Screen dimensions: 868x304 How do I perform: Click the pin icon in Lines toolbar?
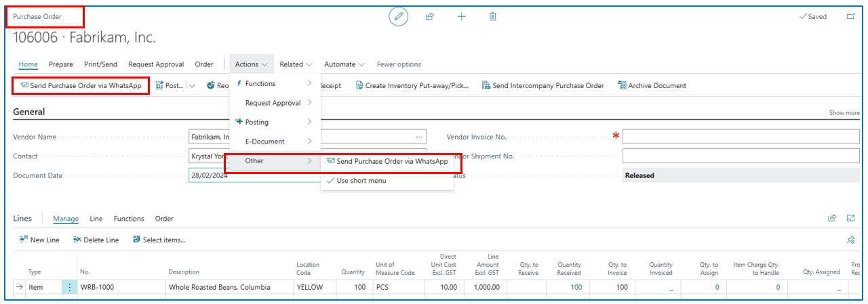tap(850, 240)
